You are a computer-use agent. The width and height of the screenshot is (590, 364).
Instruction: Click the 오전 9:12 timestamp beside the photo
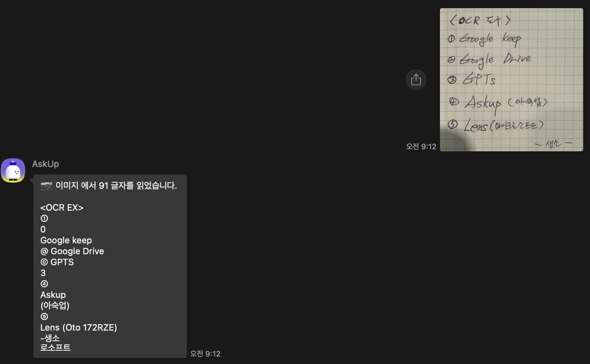(x=421, y=147)
